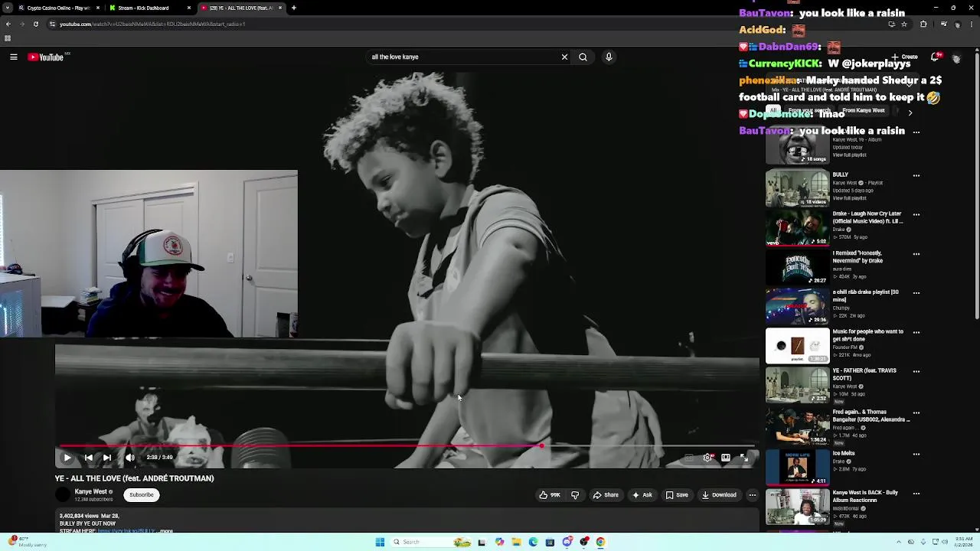Image resolution: width=980 pixels, height=551 pixels.
Task: Skip to the previous video
Action: pyautogui.click(x=88, y=458)
